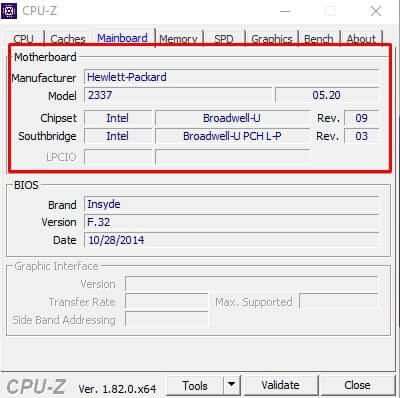Click the Chipset vendor field Intel
Viewport: 400px width, 398px height.
coord(118,118)
